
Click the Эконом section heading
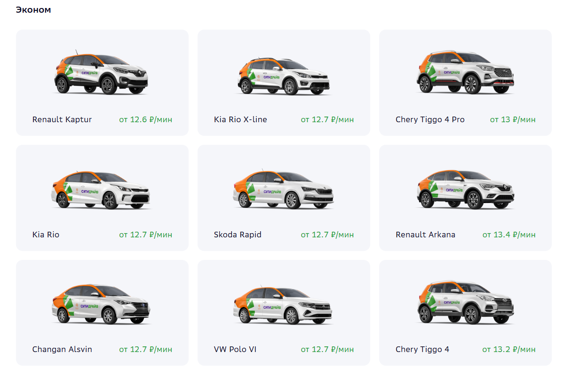pyautogui.click(x=33, y=9)
